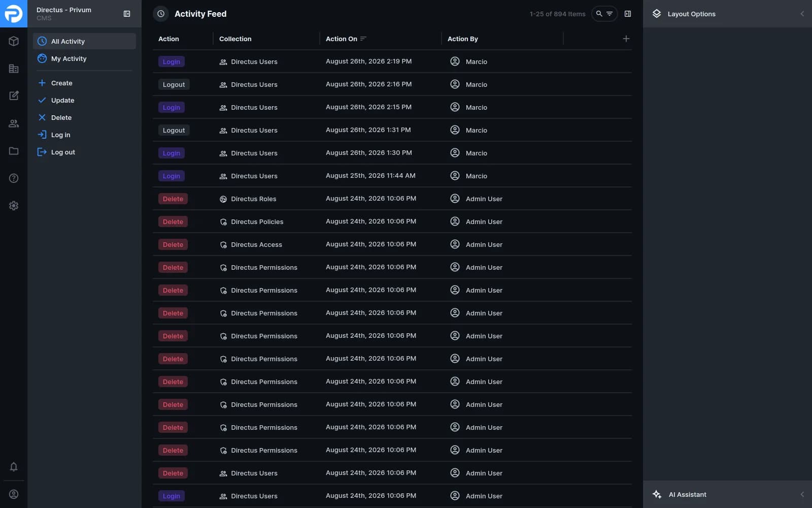Click Admin User avatar in Directus Policies row

click(x=455, y=221)
